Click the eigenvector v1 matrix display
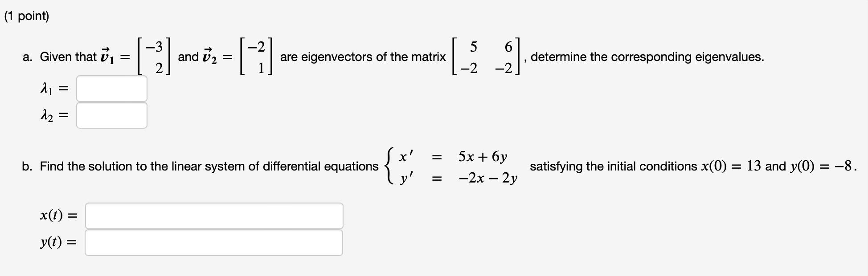868x276 pixels. (153, 56)
